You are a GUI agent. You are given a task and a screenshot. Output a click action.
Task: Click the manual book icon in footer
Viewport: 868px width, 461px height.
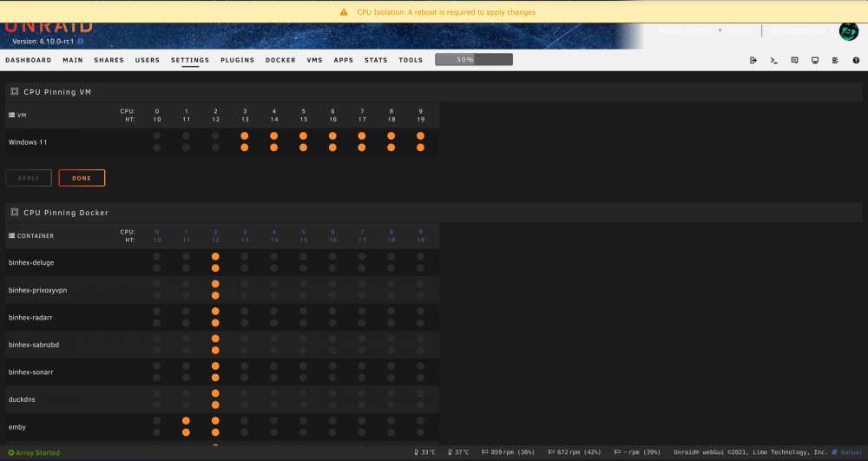pos(835,452)
